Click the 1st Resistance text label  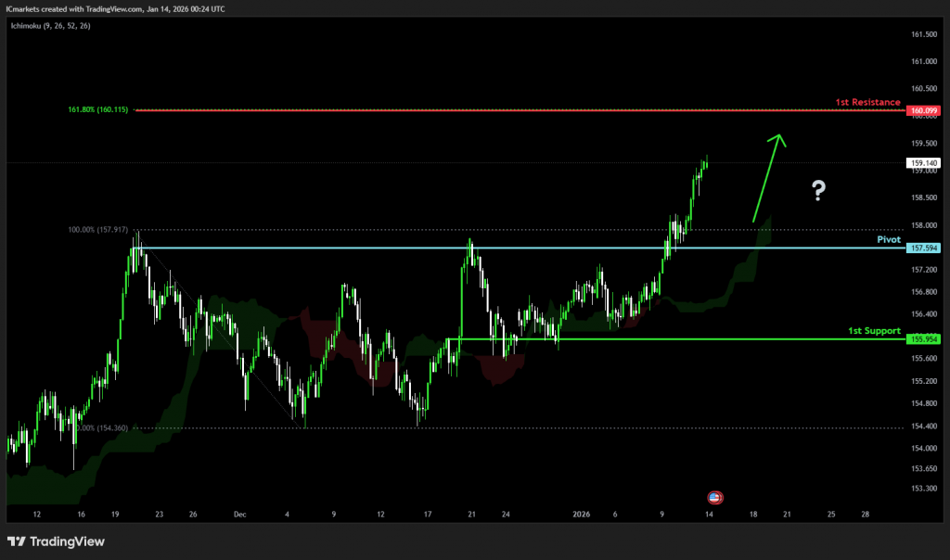pyautogui.click(x=868, y=102)
